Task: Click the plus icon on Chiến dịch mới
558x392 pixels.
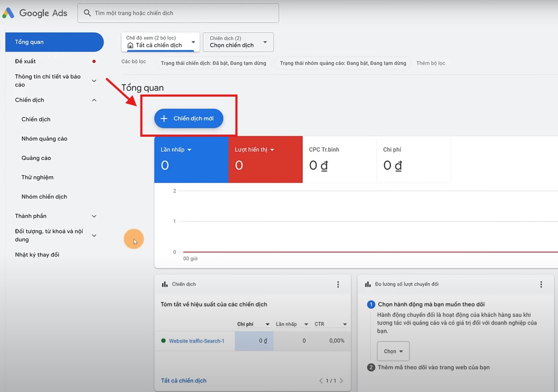Action: (x=164, y=118)
